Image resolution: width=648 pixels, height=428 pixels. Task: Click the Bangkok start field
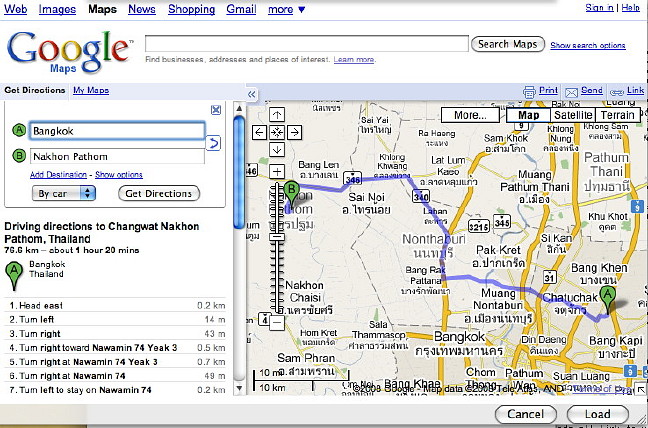coord(117,131)
